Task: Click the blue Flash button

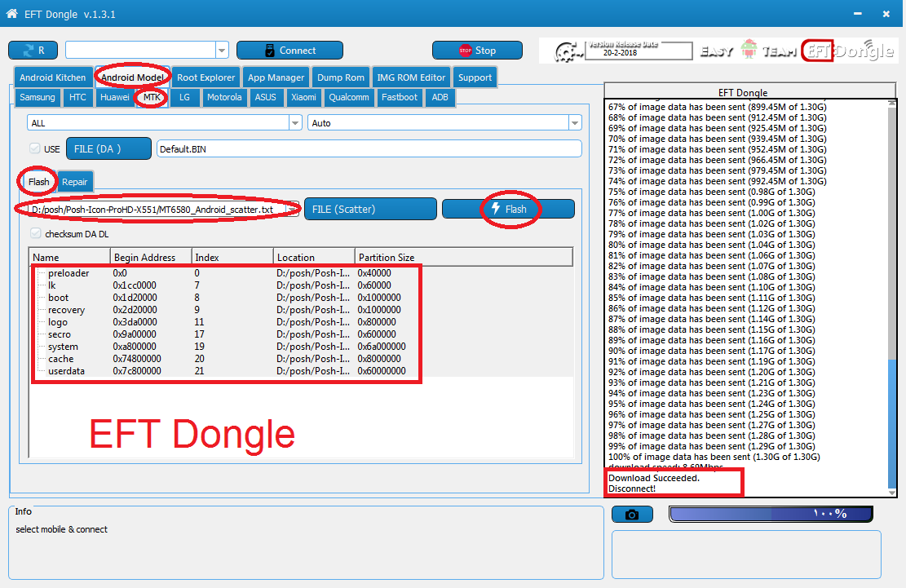Action: (x=509, y=209)
